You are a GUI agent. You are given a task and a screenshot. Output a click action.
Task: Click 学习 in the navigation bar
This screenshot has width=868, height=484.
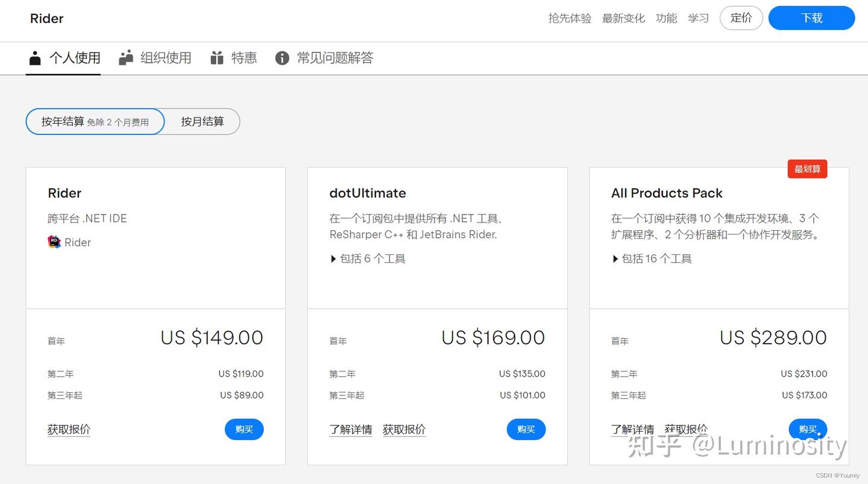coord(699,18)
